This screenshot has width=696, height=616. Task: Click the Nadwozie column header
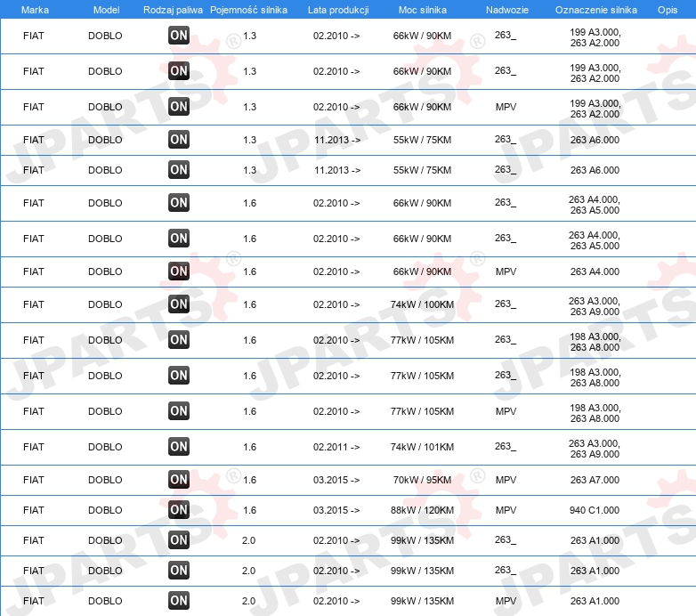coord(507,10)
